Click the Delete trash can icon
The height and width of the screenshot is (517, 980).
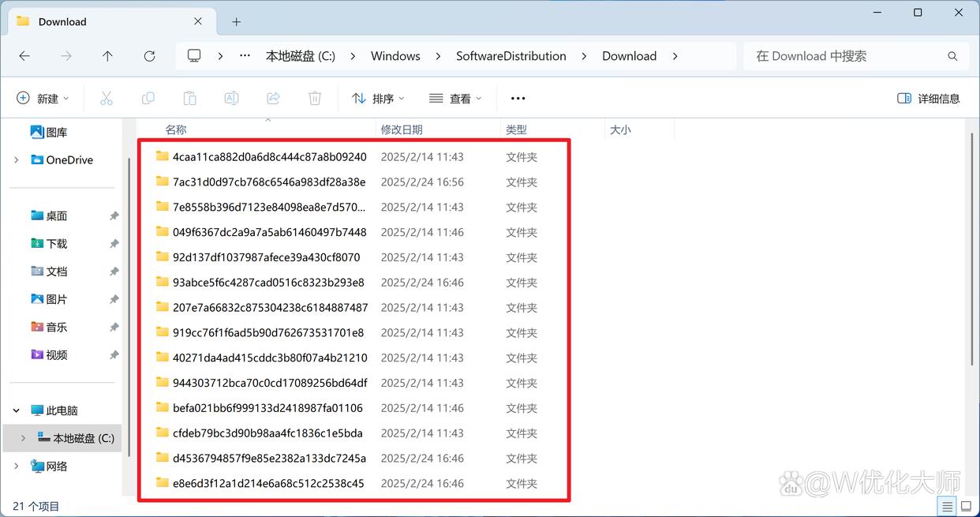(315, 99)
